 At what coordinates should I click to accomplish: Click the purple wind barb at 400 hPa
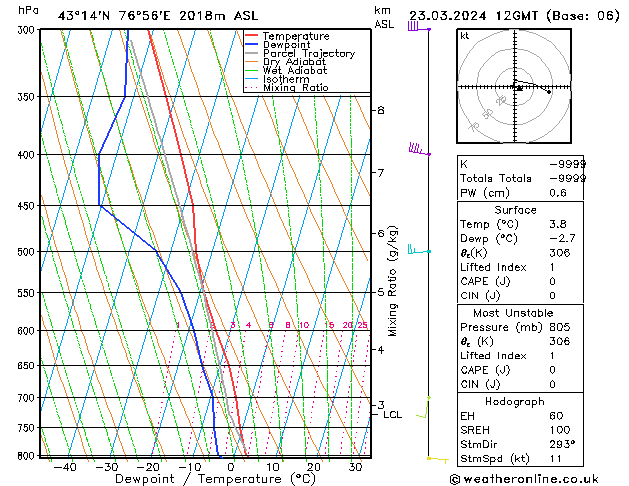pyautogui.click(x=419, y=149)
